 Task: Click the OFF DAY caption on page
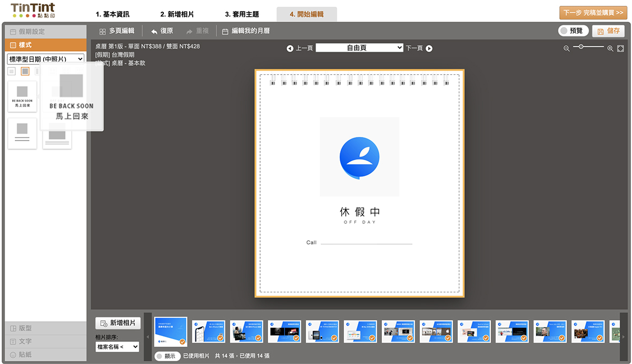[x=360, y=222]
